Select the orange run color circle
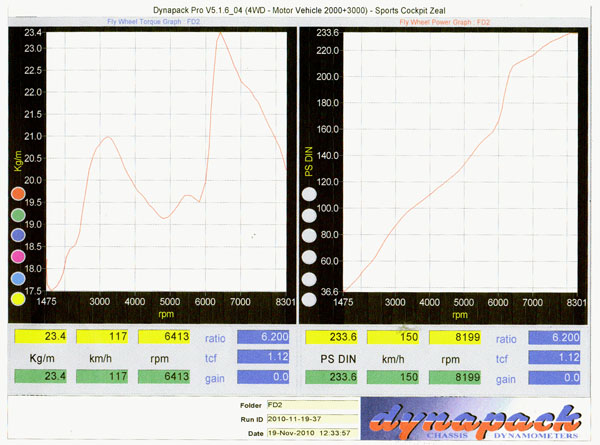Viewport: 600px width, 445px height. point(18,194)
